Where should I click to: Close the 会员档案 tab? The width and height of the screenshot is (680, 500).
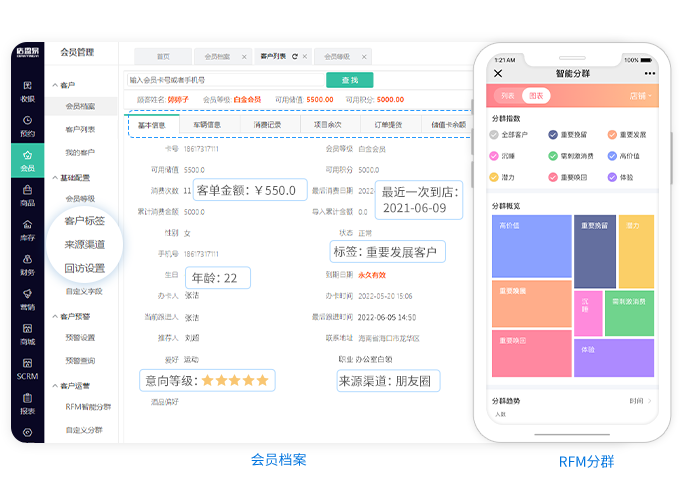(244, 57)
